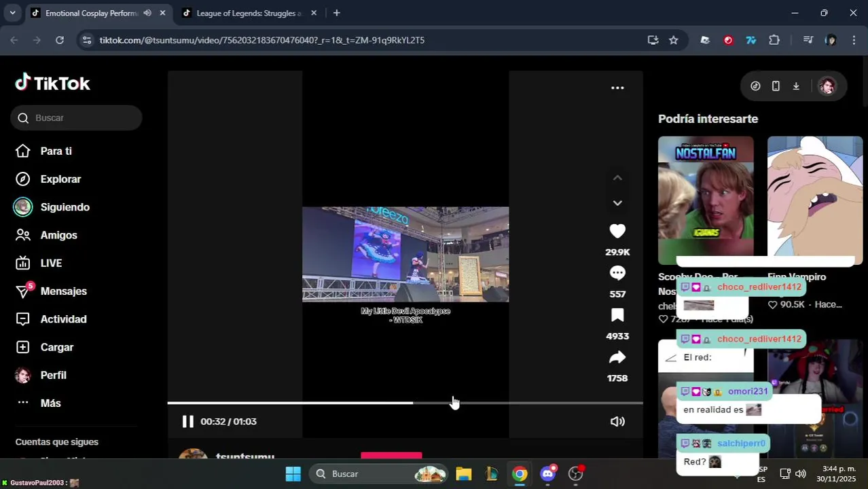This screenshot has height=489, width=868.
Task: Bookmark this page with the star
Action: click(x=674, y=40)
